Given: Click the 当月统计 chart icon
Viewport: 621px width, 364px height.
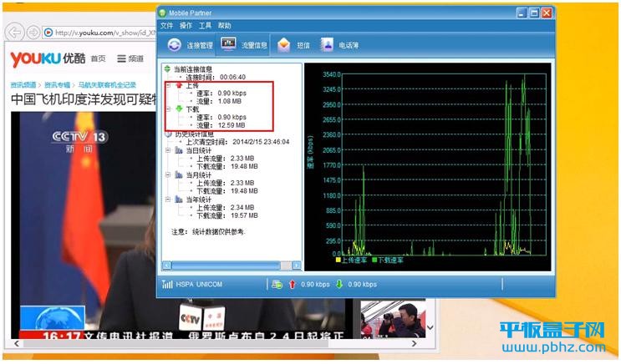Looking at the screenshot, I should [x=179, y=174].
